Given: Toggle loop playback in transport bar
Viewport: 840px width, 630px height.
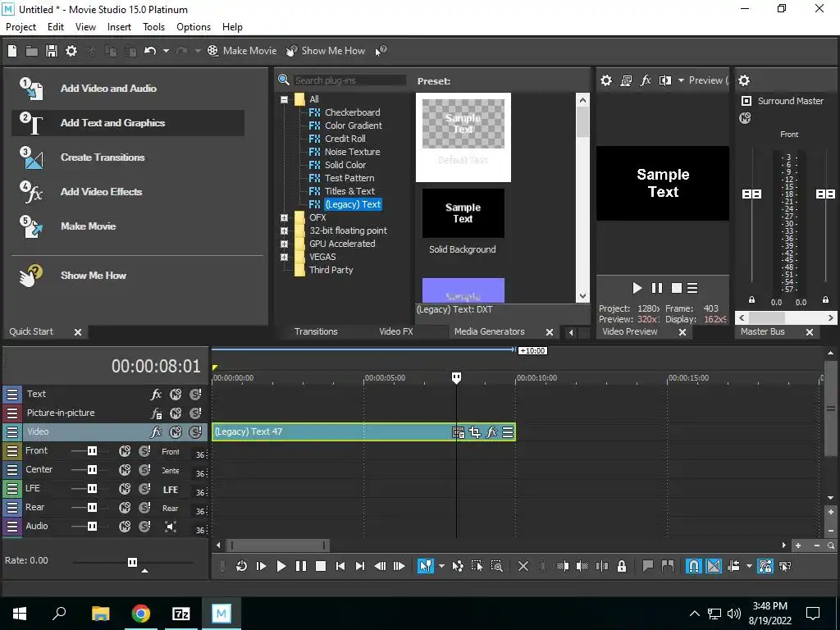Looking at the screenshot, I should (242, 566).
